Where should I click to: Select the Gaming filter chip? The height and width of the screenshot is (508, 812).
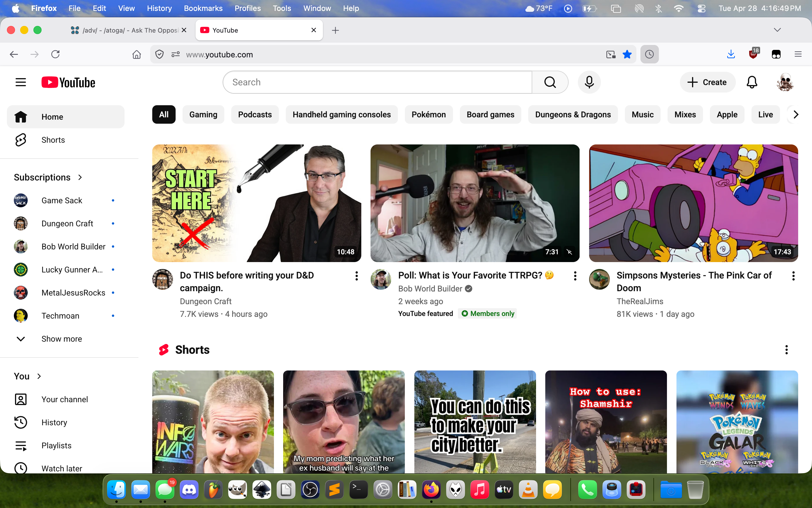click(203, 114)
